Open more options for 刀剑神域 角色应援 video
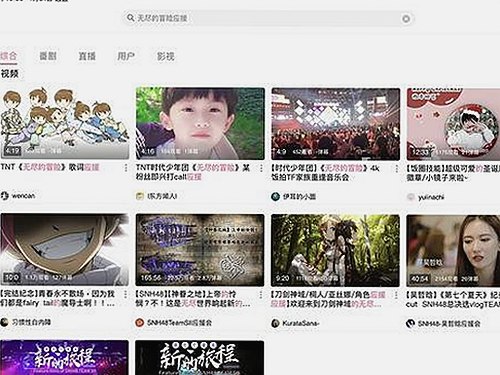The width and height of the screenshot is (500, 375). pyautogui.click(x=396, y=295)
